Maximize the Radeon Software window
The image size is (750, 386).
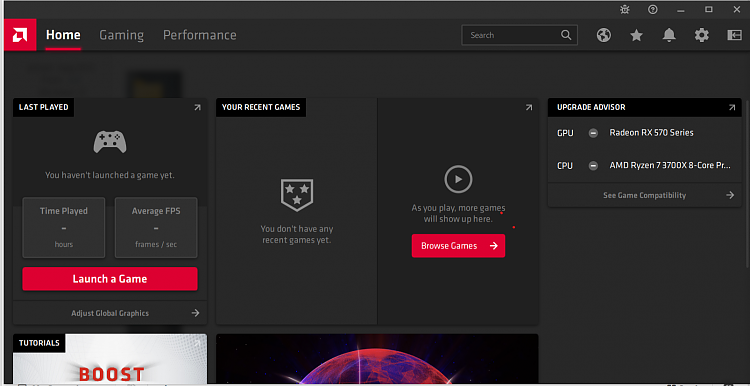709,10
